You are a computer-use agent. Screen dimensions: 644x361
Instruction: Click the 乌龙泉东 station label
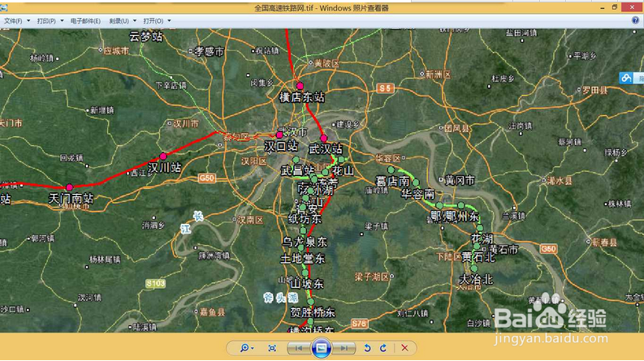[x=305, y=242]
